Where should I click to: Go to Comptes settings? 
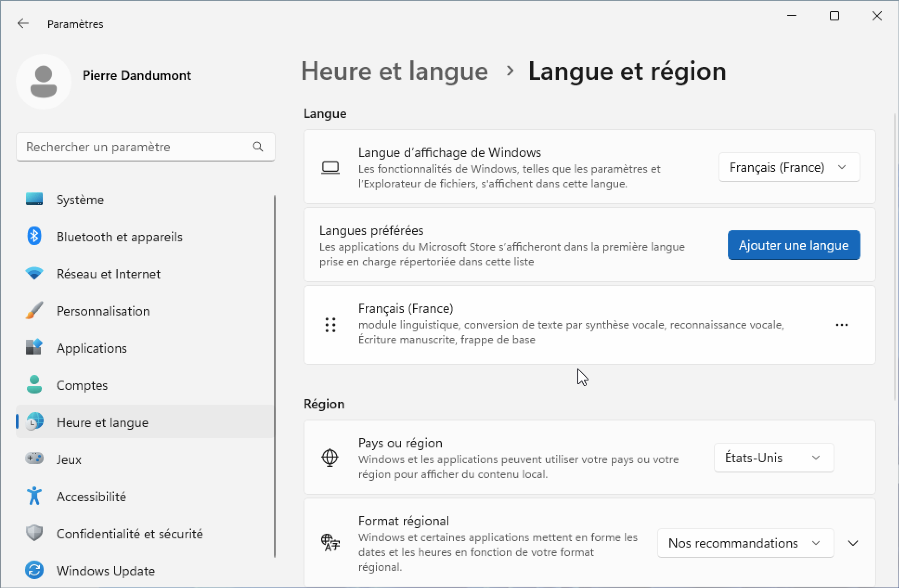pos(145,385)
